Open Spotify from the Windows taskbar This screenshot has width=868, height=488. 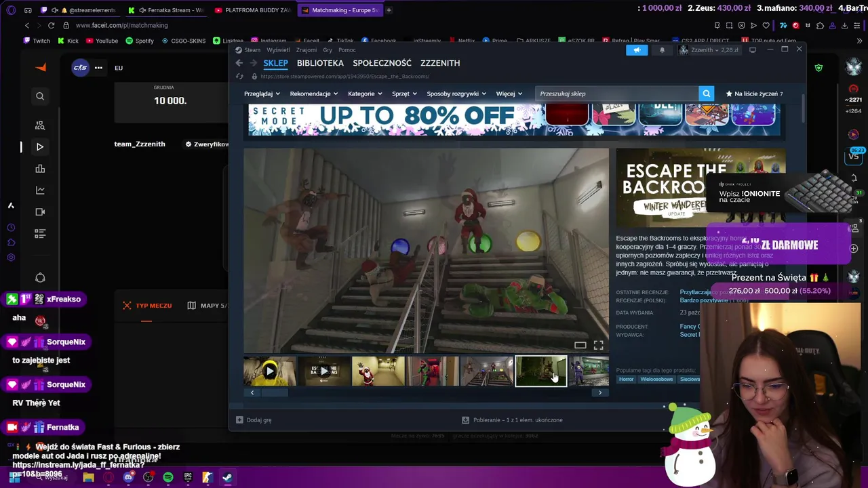click(167, 477)
